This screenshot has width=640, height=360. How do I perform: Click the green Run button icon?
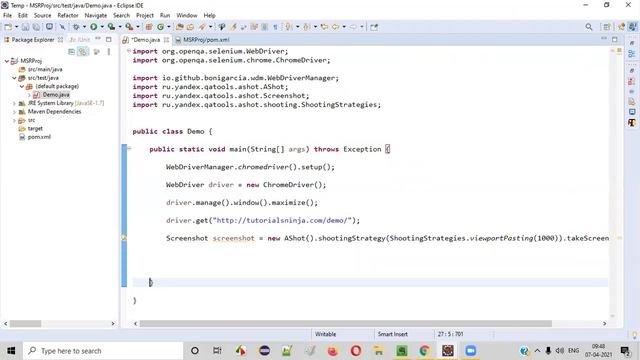point(93,27)
